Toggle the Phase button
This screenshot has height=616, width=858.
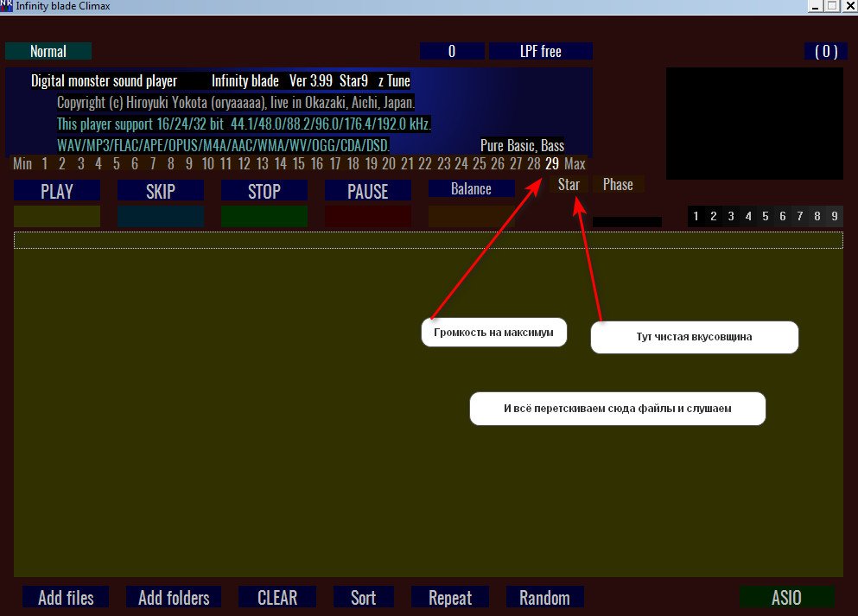(618, 184)
